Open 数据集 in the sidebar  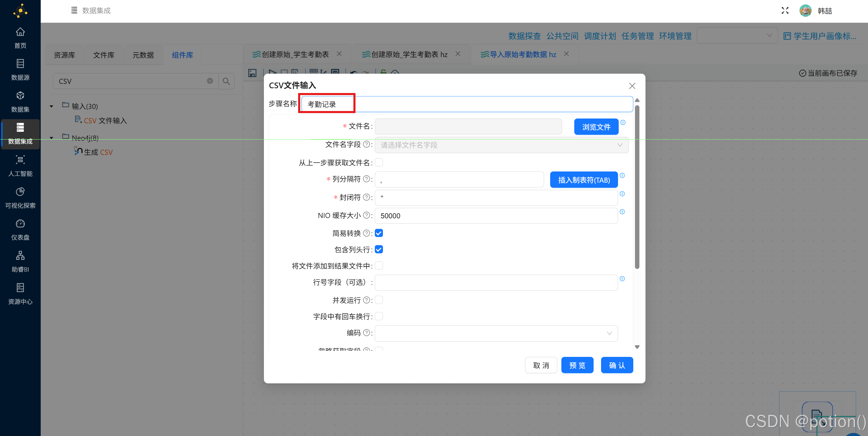pos(20,102)
